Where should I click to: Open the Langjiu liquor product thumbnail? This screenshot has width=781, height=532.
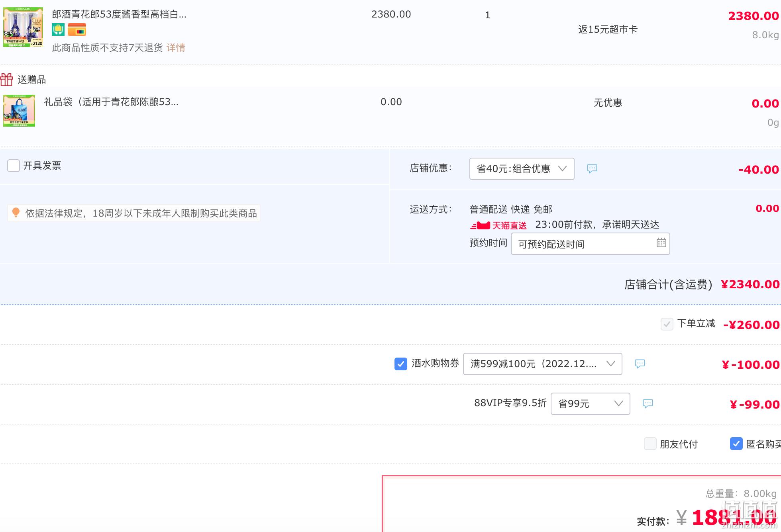23,27
